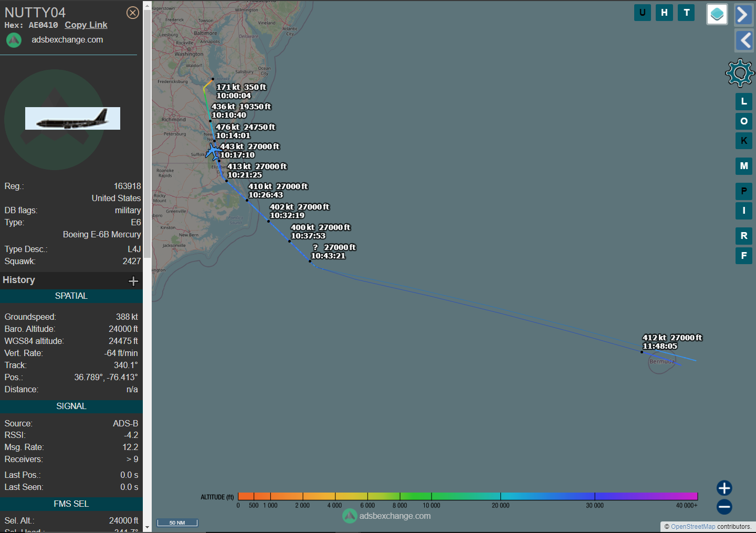The image size is (756, 533).
Task: Click the 10:00:04 track point label
Action: 241,91
